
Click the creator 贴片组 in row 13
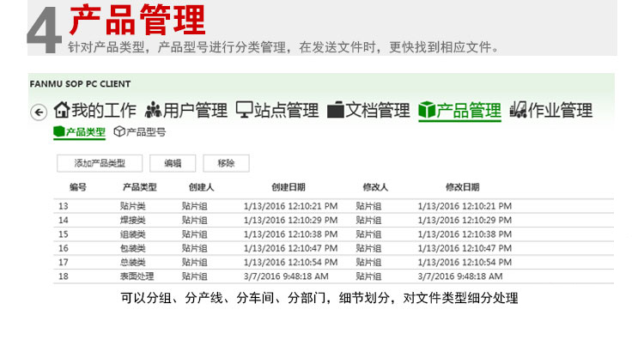(195, 206)
